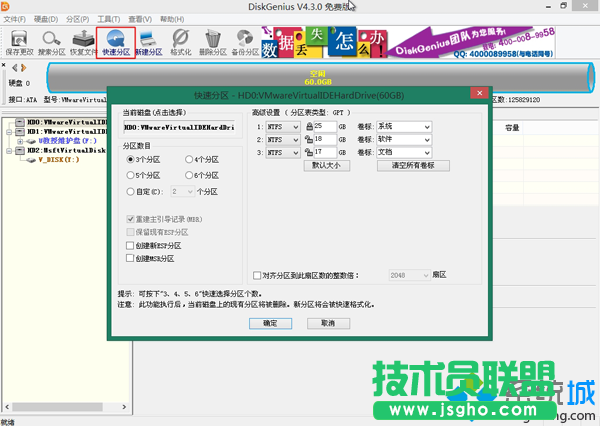Viewport: 600px width, 426px height.
Task: Toggle 重建主引导记录(MBR) checkbox
Action: click(x=130, y=219)
